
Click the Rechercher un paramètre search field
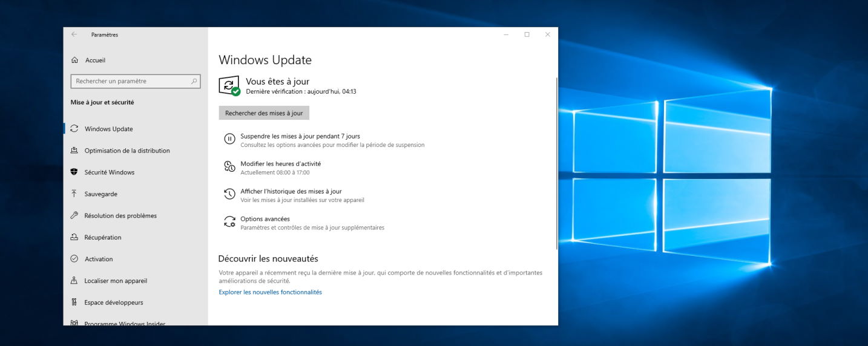tap(136, 81)
